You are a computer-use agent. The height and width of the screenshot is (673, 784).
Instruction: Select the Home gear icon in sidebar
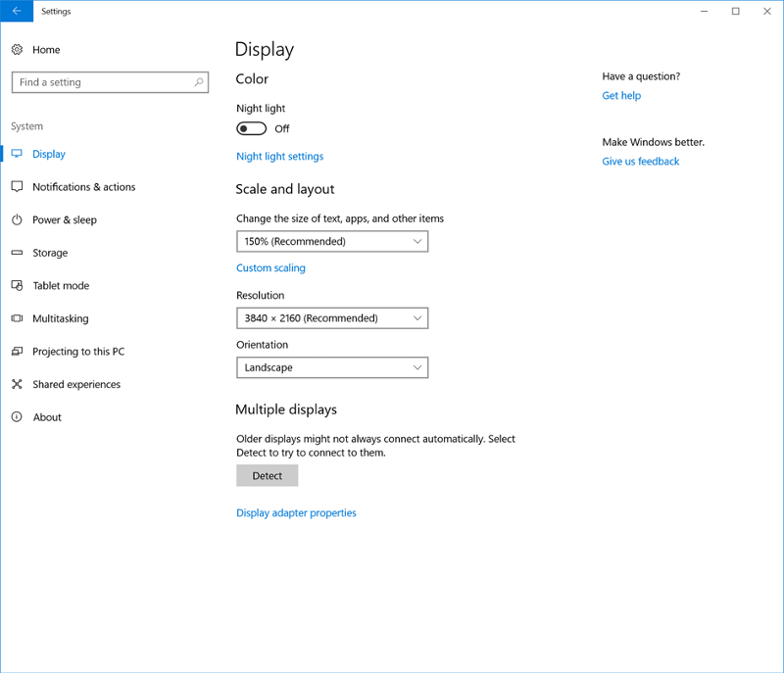16,49
